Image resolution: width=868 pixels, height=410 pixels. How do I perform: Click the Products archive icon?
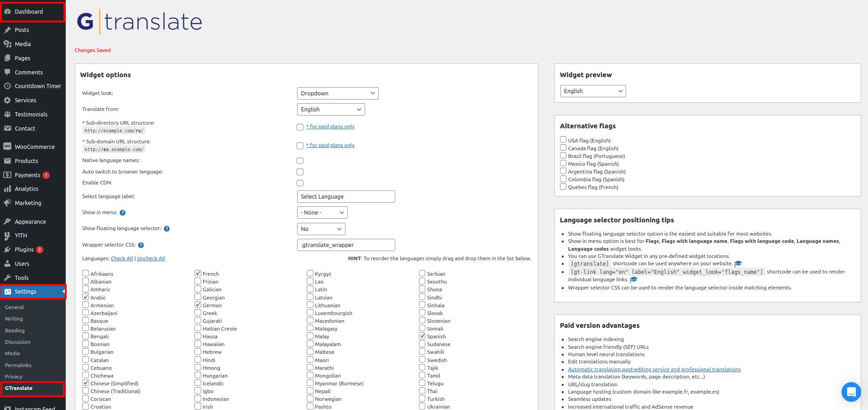7,161
